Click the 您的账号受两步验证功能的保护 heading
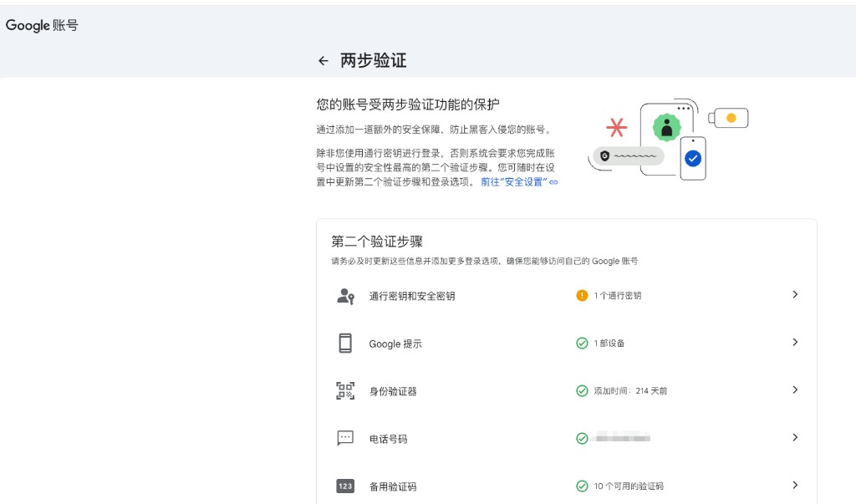Image resolution: width=856 pixels, height=504 pixels. (x=408, y=104)
